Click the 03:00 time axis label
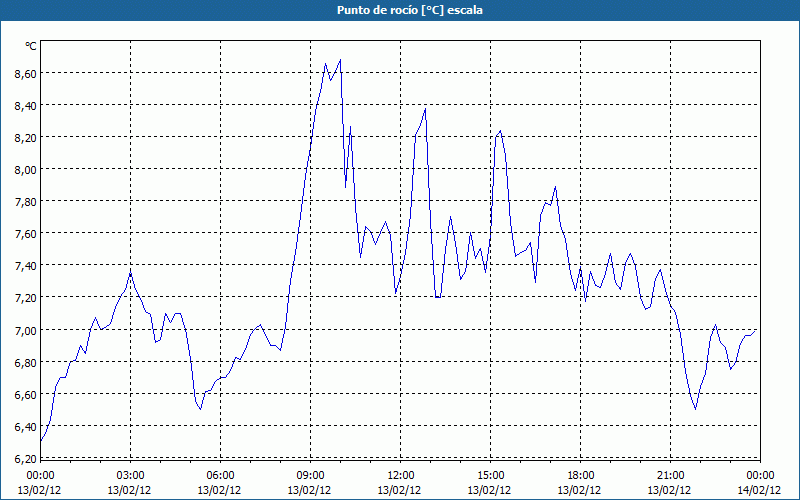800x500 pixels. point(130,476)
